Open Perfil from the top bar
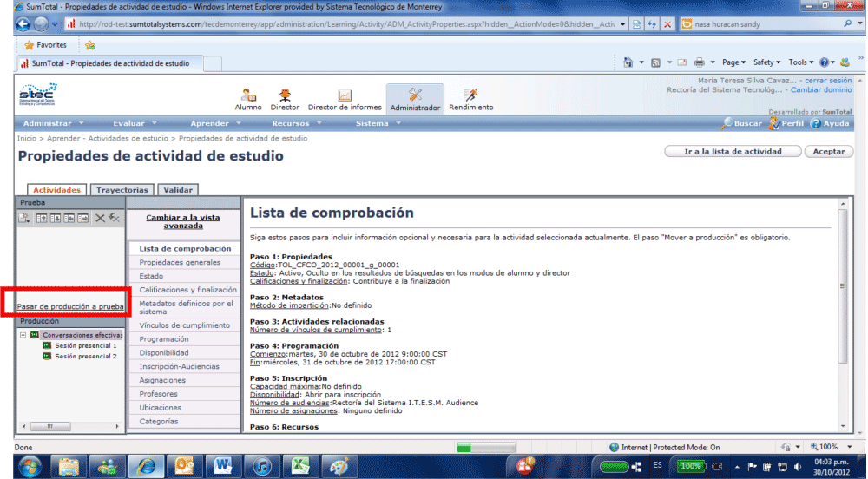Viewport: 868px width, 479px height. coord(786,123)
